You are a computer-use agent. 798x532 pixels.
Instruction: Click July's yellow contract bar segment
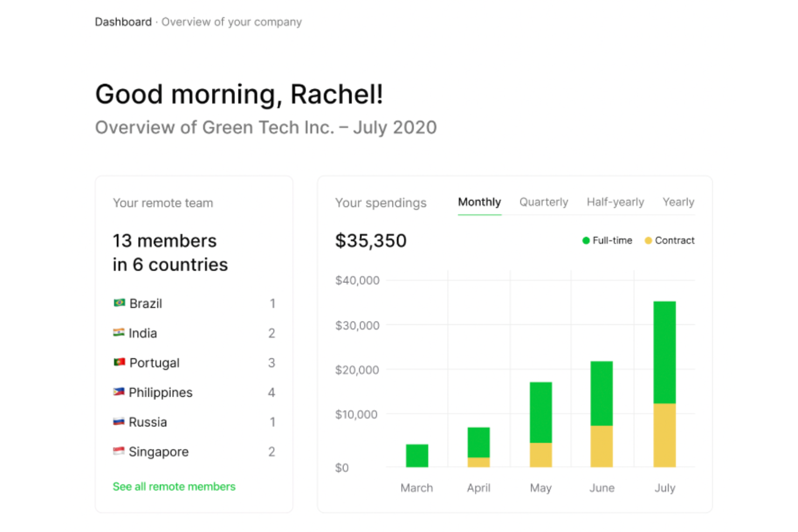point(664,435)
